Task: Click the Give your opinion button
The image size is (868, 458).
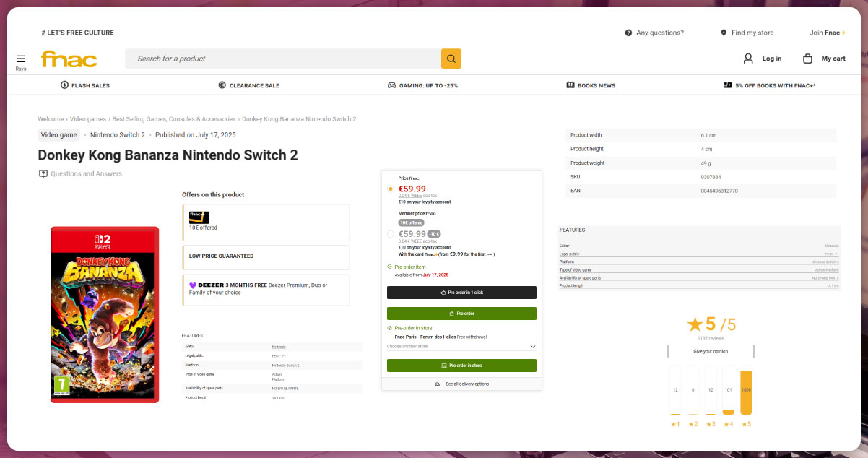Action: click(711, 351)
